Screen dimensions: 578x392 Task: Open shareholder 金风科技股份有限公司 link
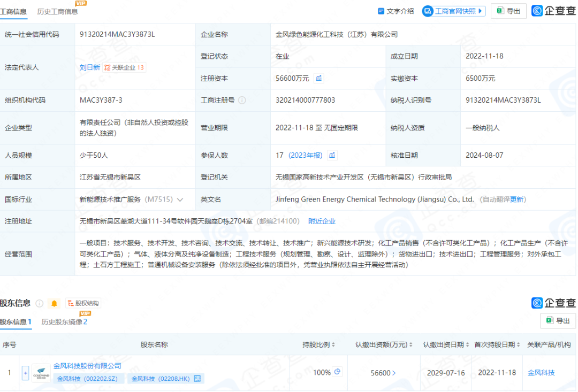pos(87,365)
